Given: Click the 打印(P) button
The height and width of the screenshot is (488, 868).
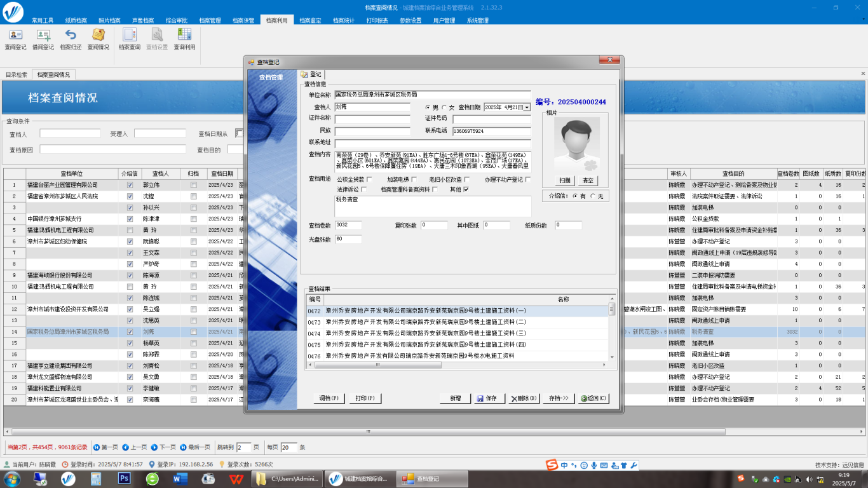Looking at the screenshot, I should (365, 398).
